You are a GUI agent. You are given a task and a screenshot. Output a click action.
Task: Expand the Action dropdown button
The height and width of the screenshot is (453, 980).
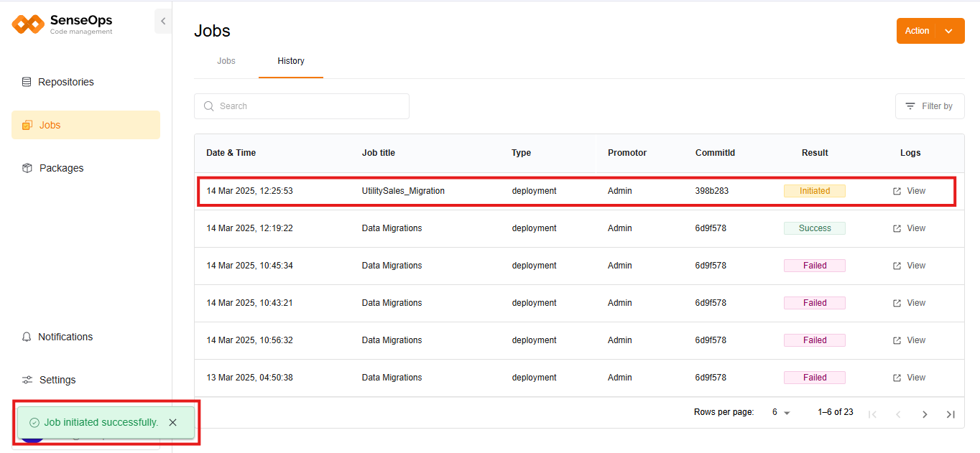pos(930,31)
